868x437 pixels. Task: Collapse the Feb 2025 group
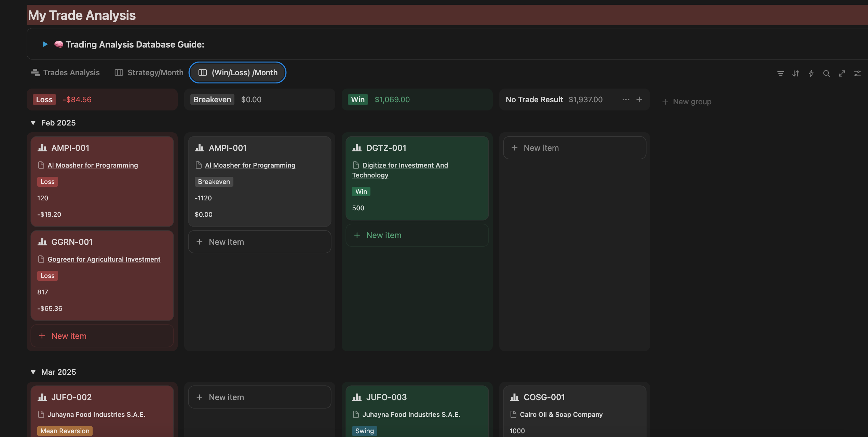click(33, 123)
